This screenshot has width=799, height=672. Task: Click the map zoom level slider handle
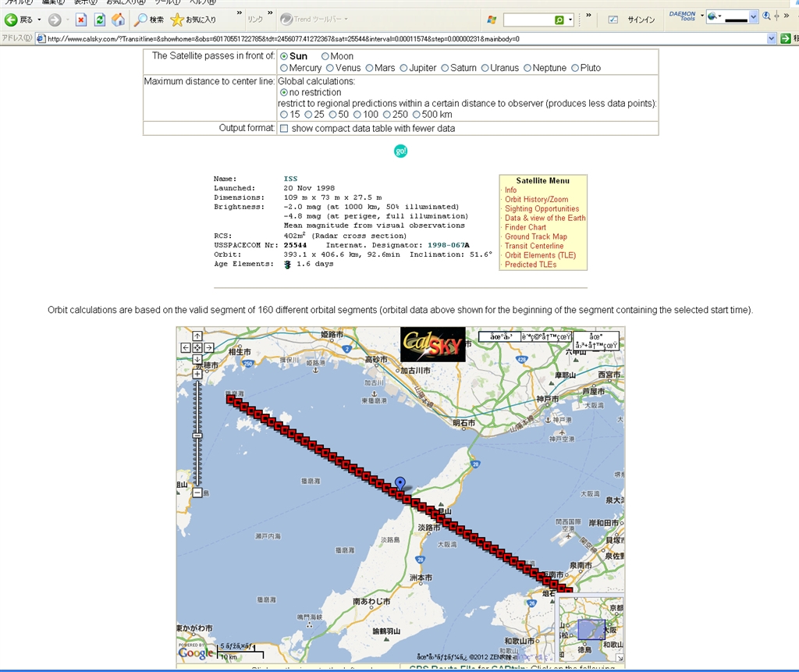(x=197, y=435)
